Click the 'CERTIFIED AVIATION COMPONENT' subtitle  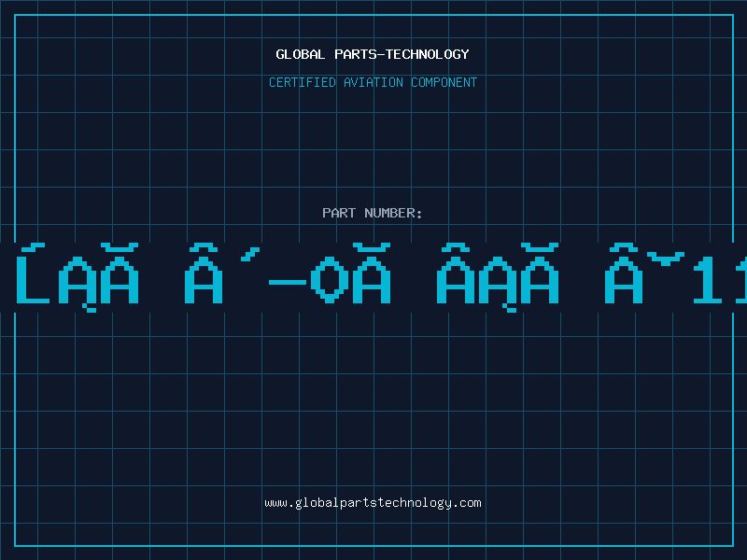point(373,82)
